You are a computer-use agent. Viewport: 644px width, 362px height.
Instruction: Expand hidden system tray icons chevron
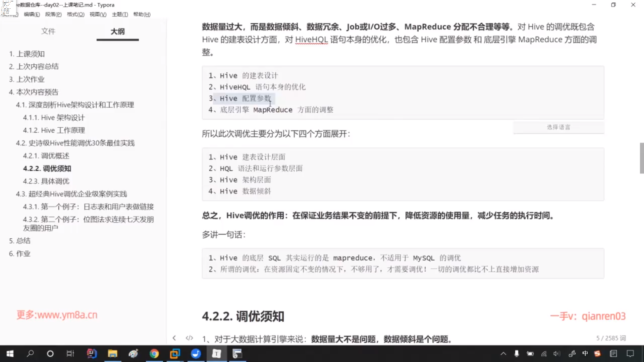503,354
